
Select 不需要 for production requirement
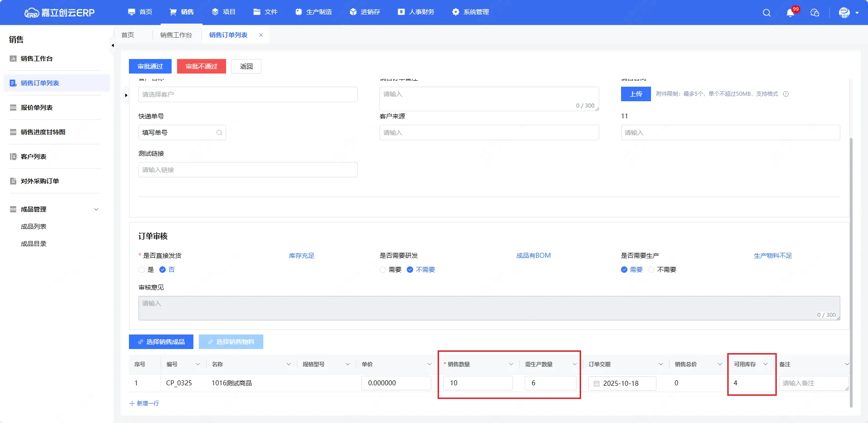click(x=651, y=270)
